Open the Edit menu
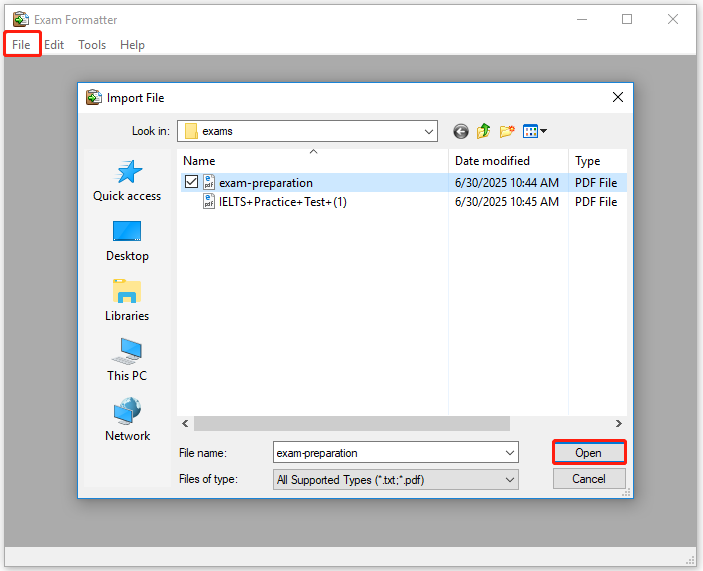This screenshot has width=703, height=571. pyautogui.click(x=54, y=45)
